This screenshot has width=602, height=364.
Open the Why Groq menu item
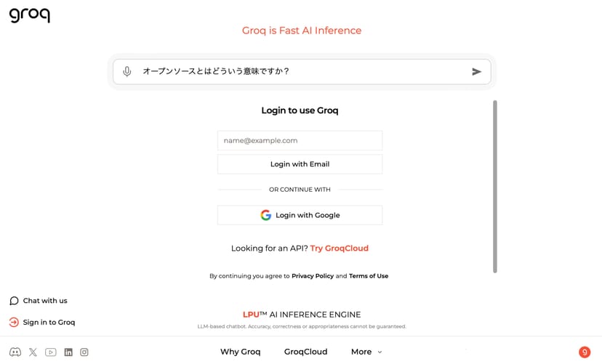point(240,352)
